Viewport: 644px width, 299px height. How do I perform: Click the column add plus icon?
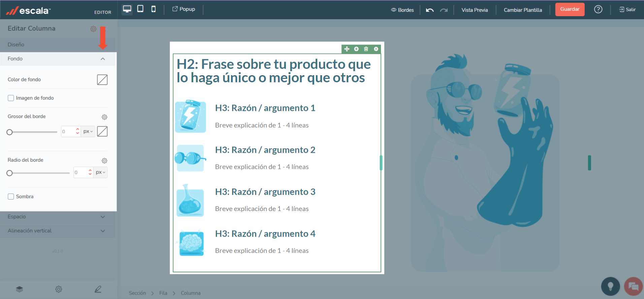coord(356,49)
